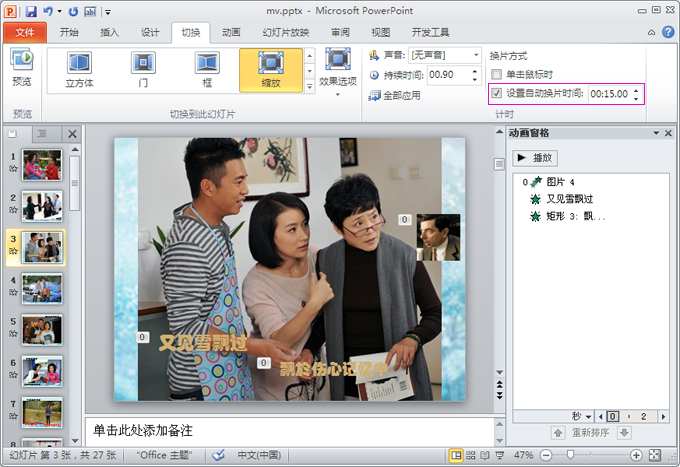
Task: Select slide 5 thumbnail
Action: 42,330
